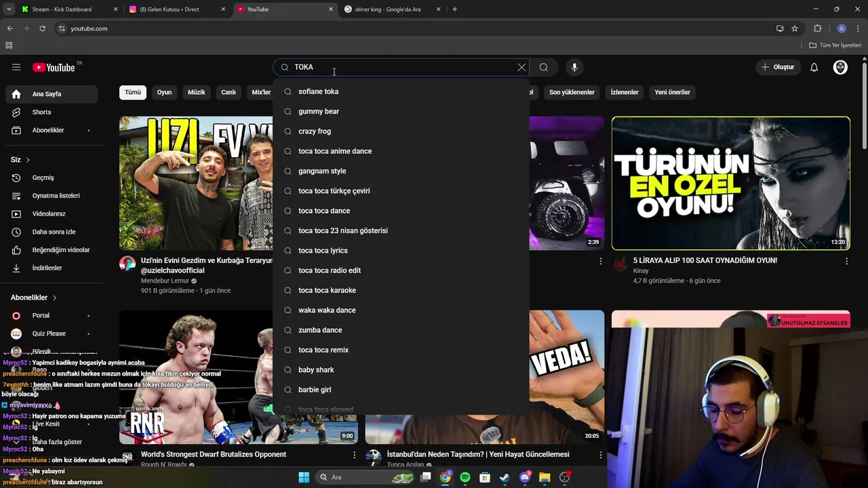Select the Müzik filter chip

pyautogui.click(x=197, y=92)
